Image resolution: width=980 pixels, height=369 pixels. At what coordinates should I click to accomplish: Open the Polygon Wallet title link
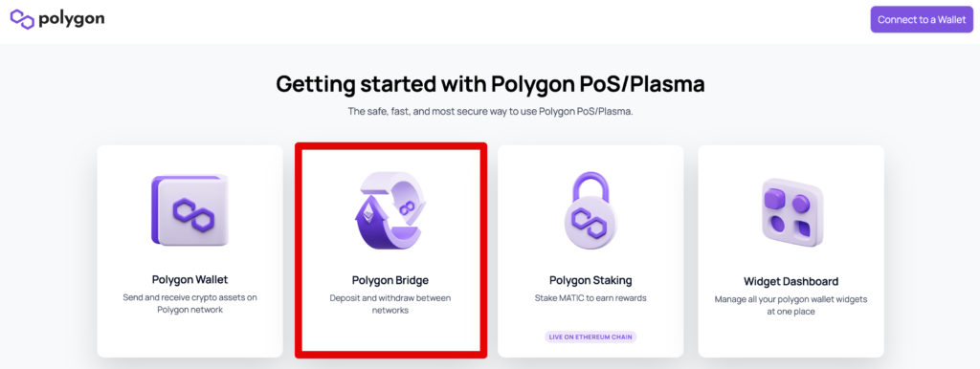(x=190, y=279)
